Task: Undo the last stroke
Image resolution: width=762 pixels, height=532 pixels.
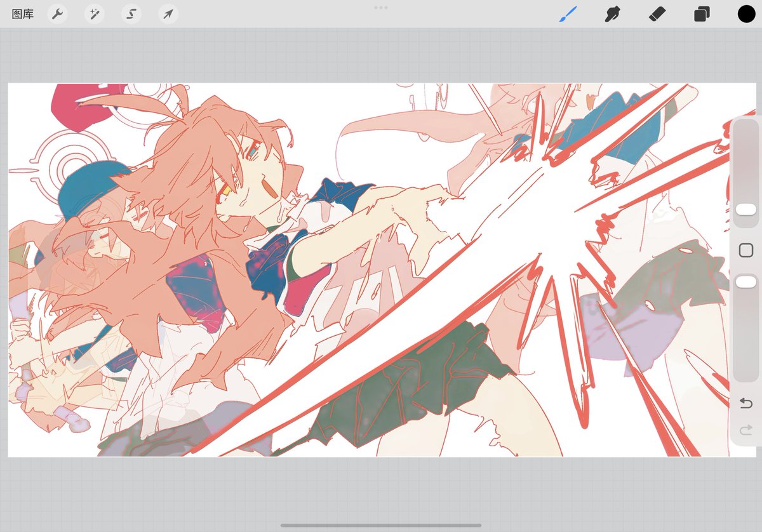Action: click(x=746, y=403)
